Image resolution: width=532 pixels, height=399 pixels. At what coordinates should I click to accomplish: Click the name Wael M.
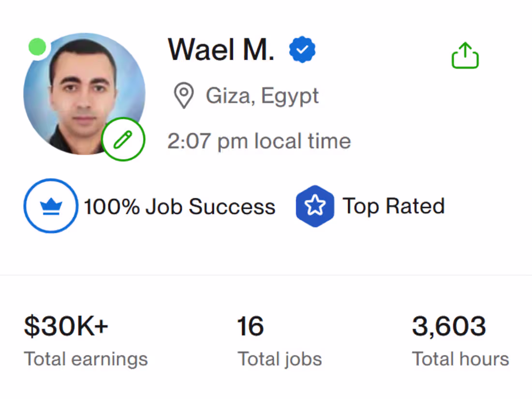coord(221,49)
